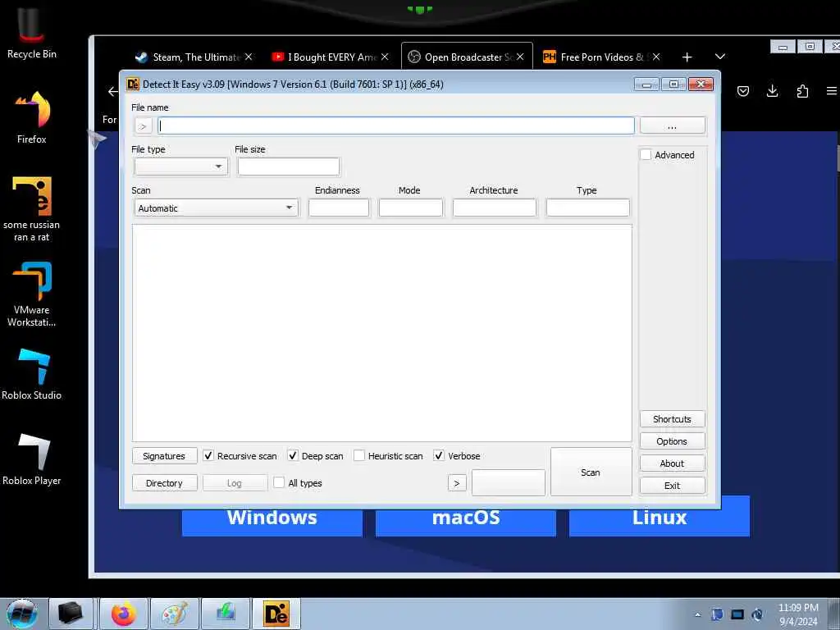Open the Windows Start orb
This screenshot has height=630, width=840.
tap(21, 614)
